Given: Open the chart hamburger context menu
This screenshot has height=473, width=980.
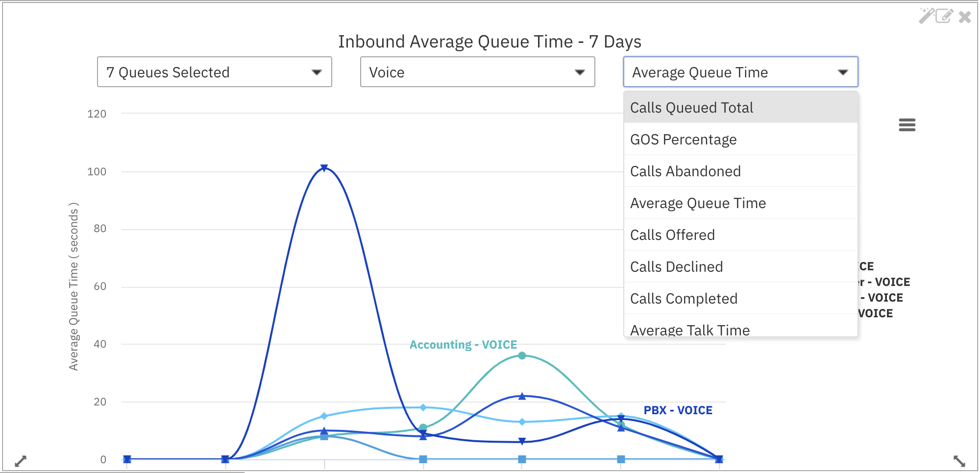Looking at the screenshot, I should (907, 125).
